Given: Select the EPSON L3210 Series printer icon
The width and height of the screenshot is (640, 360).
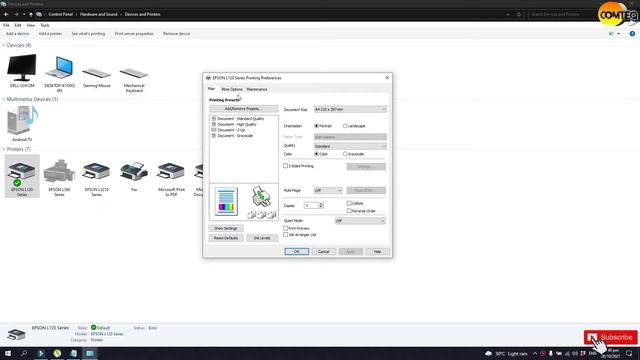Looking at the screenshot, I should tap(96, 171).
